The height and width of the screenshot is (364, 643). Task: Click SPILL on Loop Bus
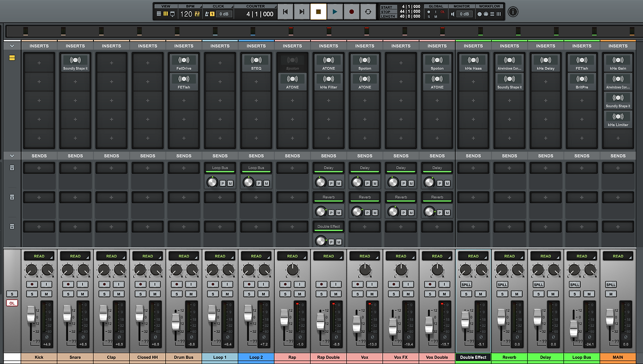click(575, 285)
